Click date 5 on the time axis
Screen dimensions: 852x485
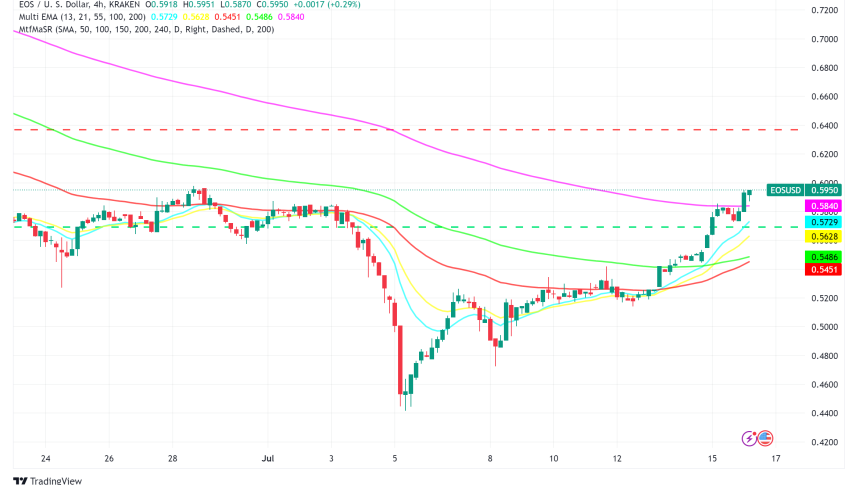pyautogui.click(x=395, y=458)
